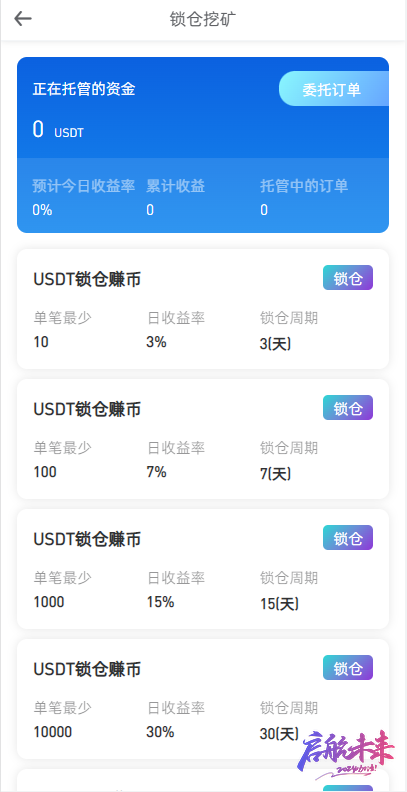Open the USDT plan with minimum 100
This screenshot has width=407, height=792.
point(203,439)
